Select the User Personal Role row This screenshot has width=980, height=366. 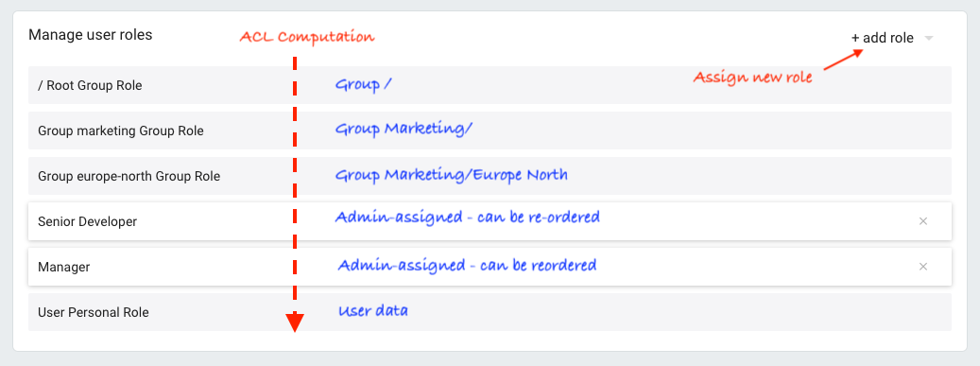(x=490, y=312)
